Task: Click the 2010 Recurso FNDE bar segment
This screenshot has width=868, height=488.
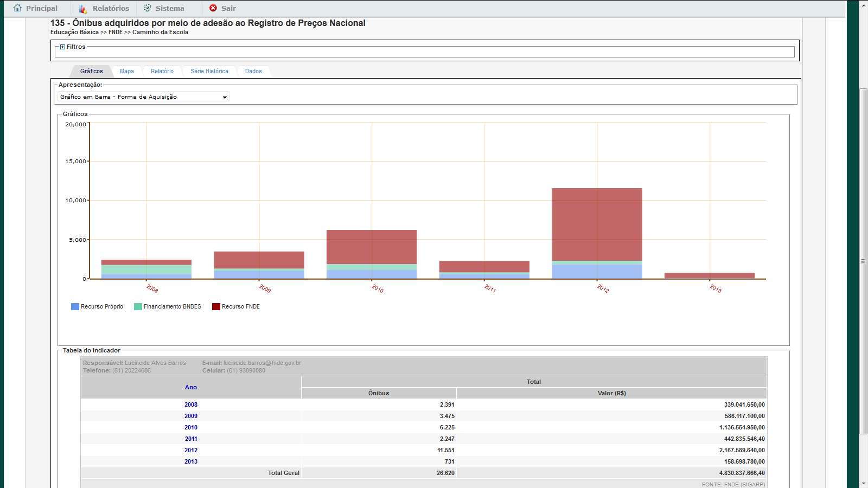Action: [x=372, y=247]
